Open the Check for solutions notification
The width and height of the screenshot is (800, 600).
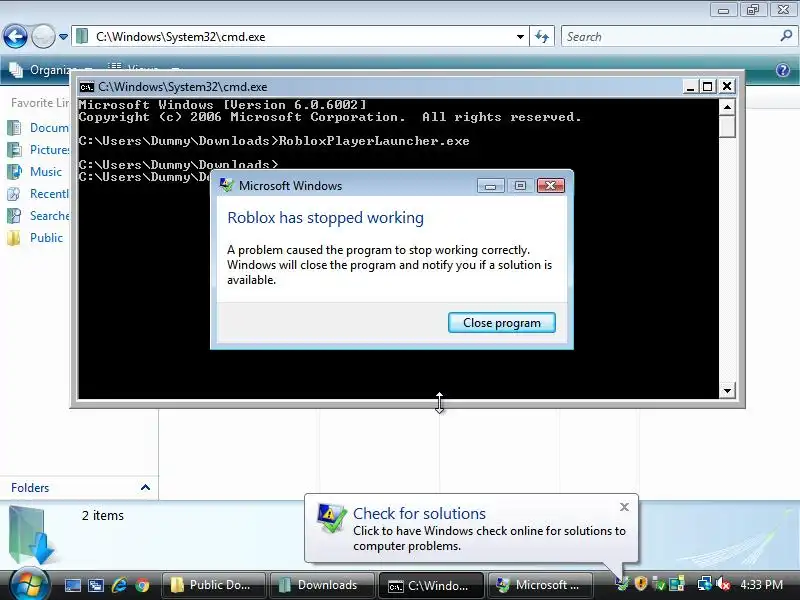471,529
